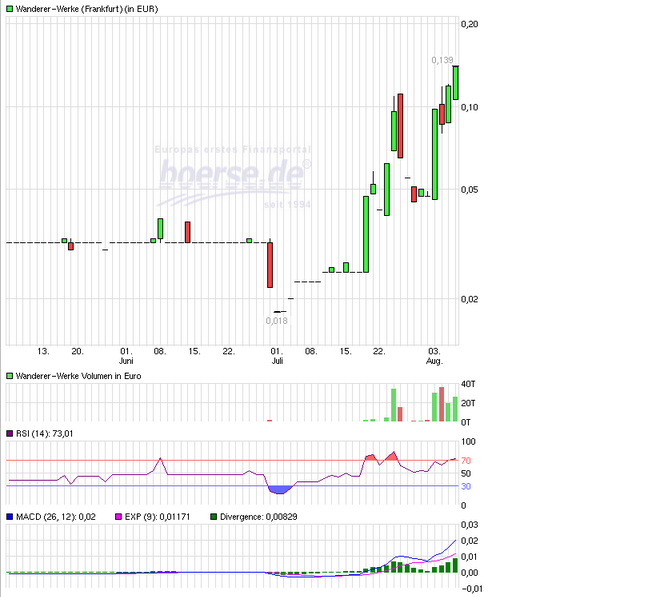Click the 0,02 price axis label
This screenshot has height=597, width=656.
[x=469, y=299]
